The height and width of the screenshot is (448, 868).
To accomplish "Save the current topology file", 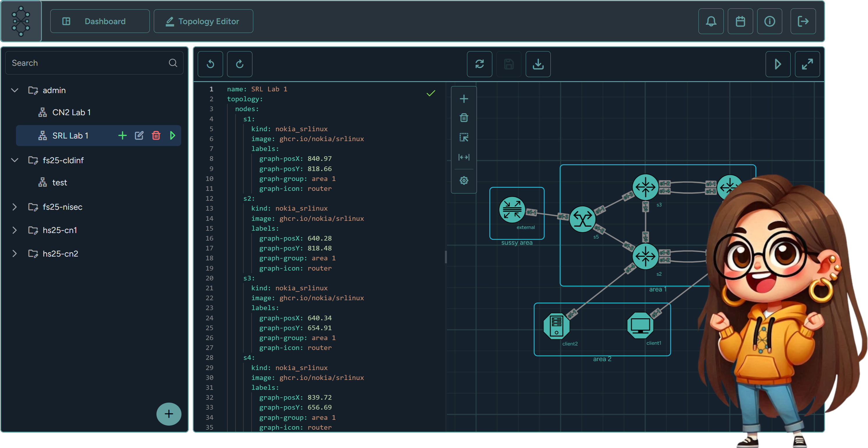I will 509,64.
